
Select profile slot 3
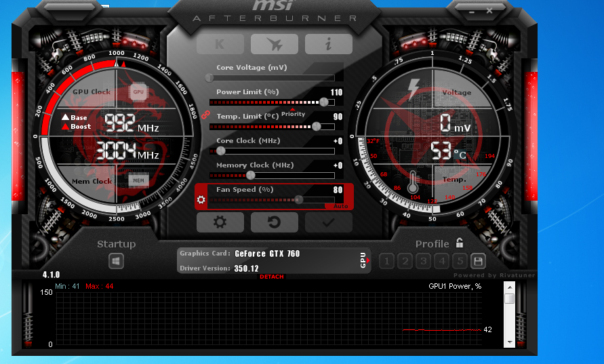click(423, 262)
